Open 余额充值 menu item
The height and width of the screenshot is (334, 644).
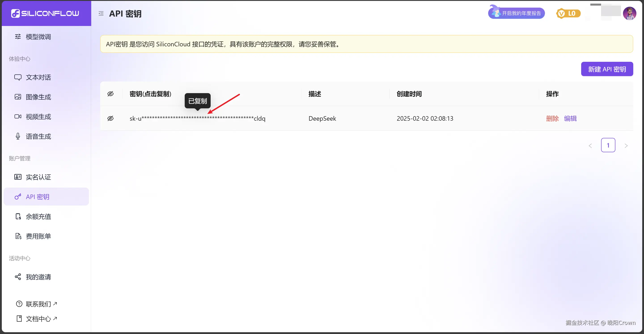click(38, 216)
